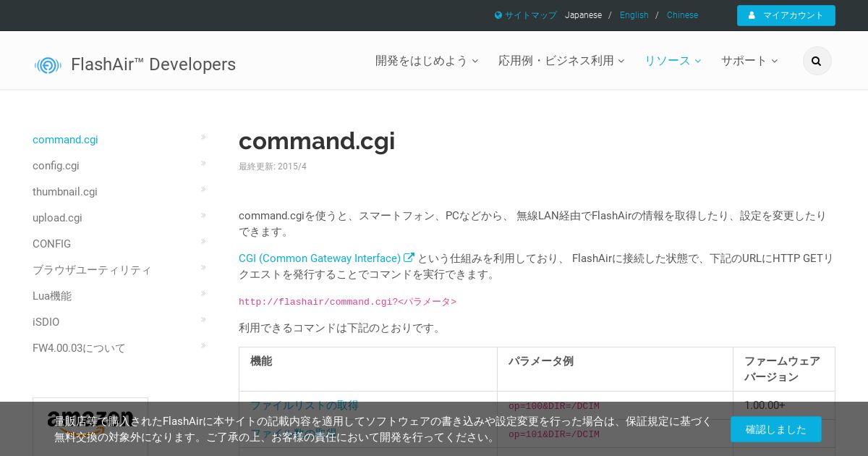Open the サイトマップ link
Screen dimensions: 868x456
(531, 15)
